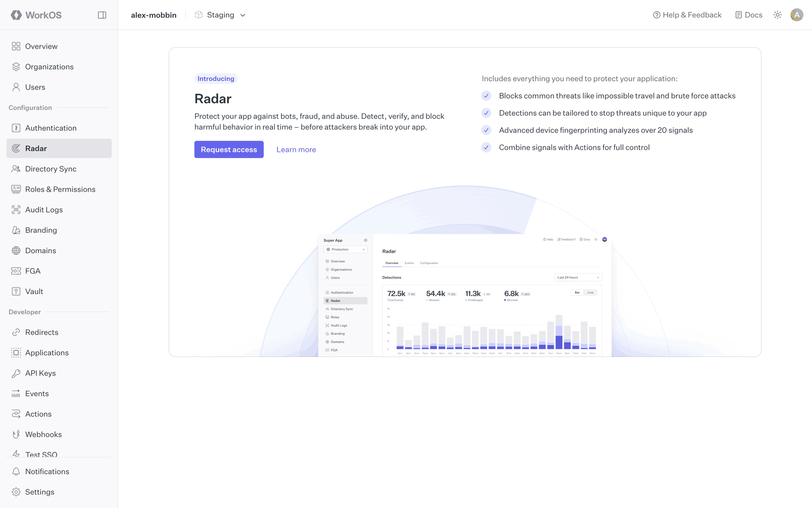Click the Branding icon
812x508 pixels.
16,230
